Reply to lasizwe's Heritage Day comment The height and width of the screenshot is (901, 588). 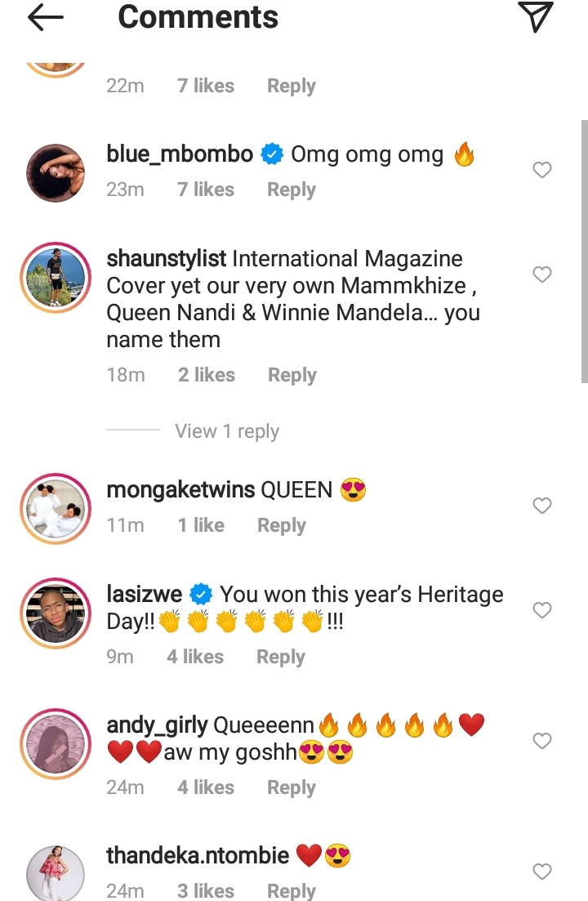click(x=281, y=657)
